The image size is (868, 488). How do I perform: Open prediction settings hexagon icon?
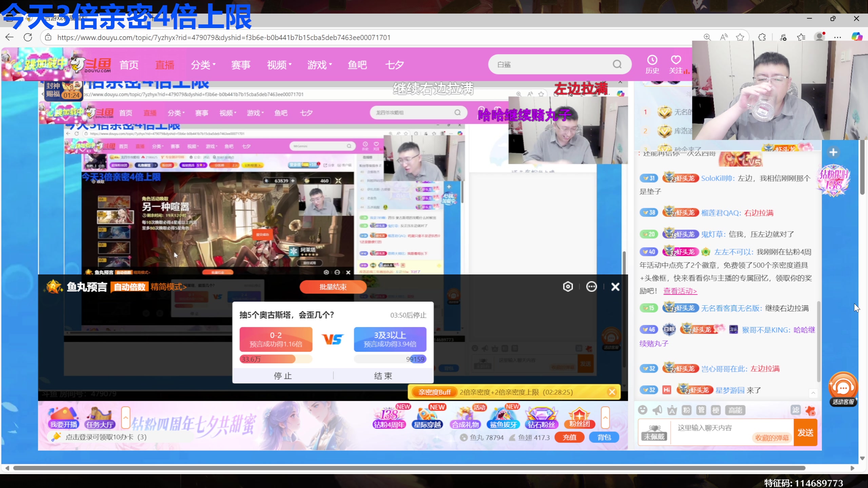tap(568, 287)
